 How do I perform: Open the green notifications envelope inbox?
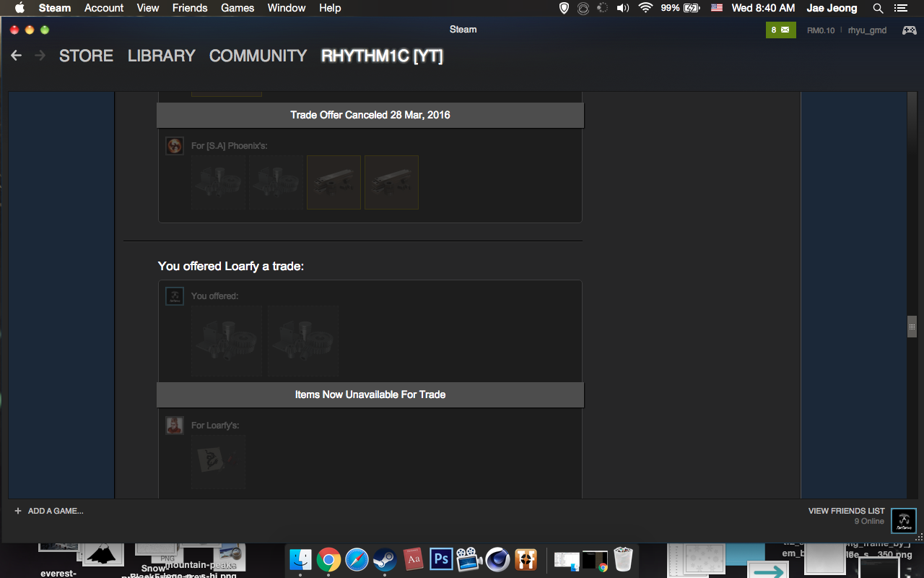click(x=780, y=30)
